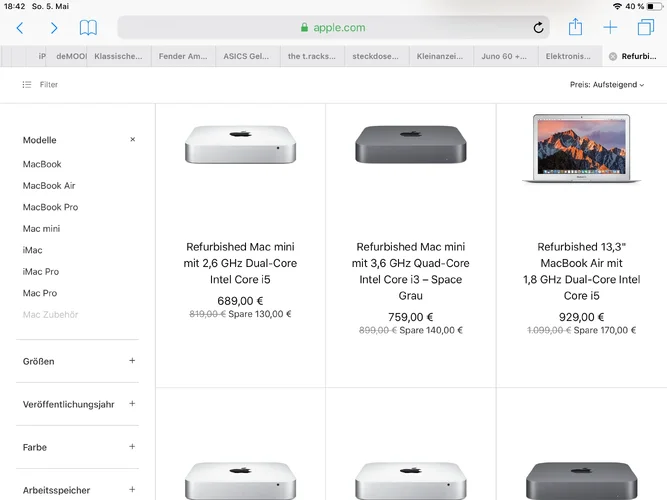This screenshot has height=500, width=667.
Task: Open Refurbished Mac mini 3,6 GHz Quad-Core link
Action: pyautogui.click(x=410, y=271)
